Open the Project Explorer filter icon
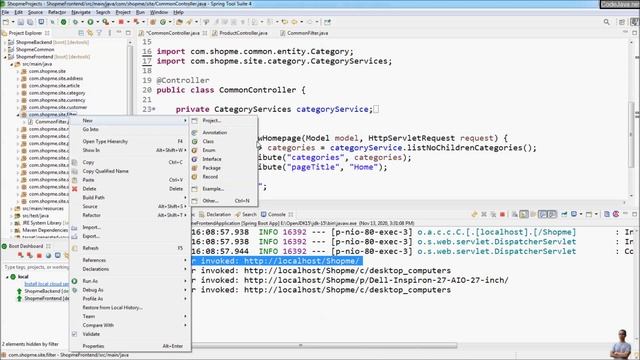This screenshot has height=360, width=640. click(99, 33)
